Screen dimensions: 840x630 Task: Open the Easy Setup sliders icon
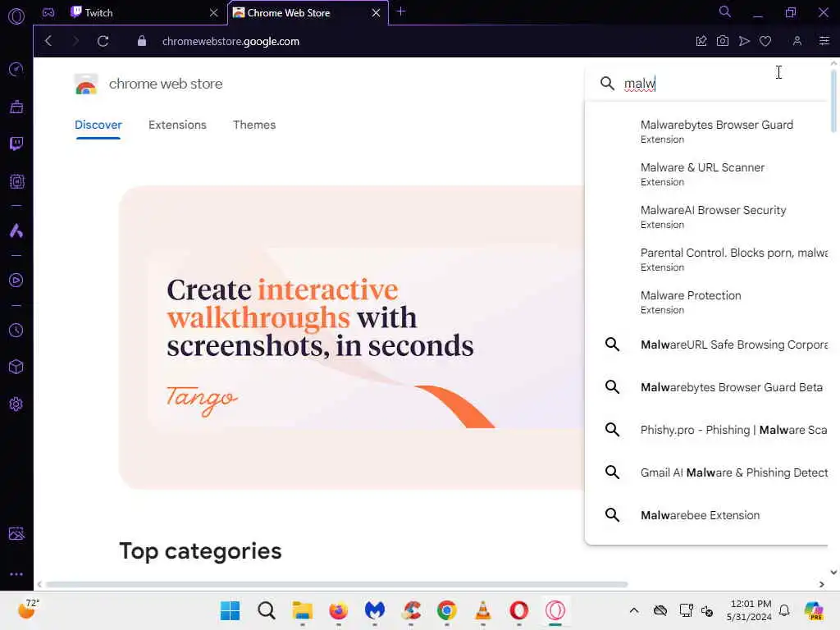click(824, 41)
